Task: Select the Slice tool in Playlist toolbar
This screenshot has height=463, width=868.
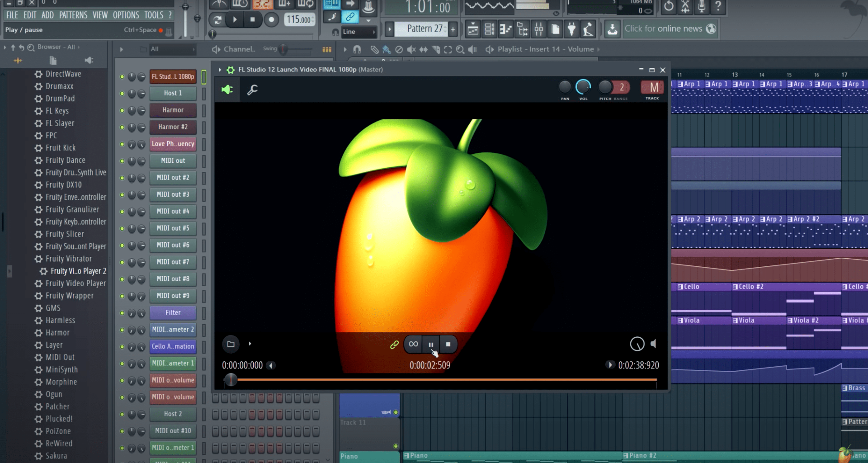Action: point(436,49)
